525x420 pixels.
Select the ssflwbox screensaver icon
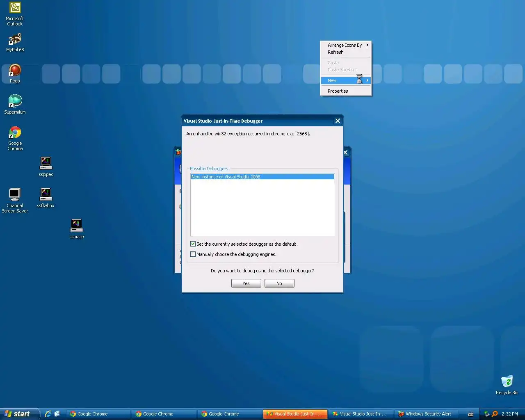pyautogui.click(x=46, y=198)
